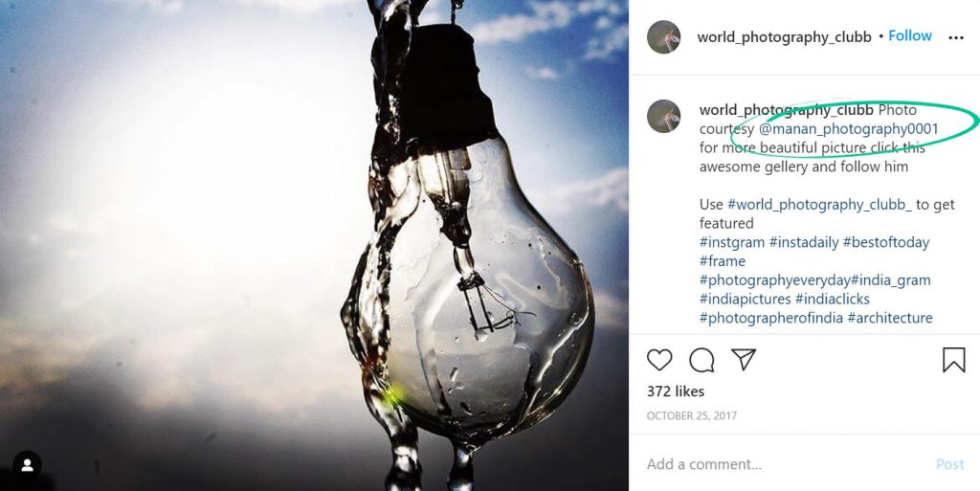The height and width of the screenshot is (491, 980).
Task: Open the three-dot more options menu
Action: (956, 37)
